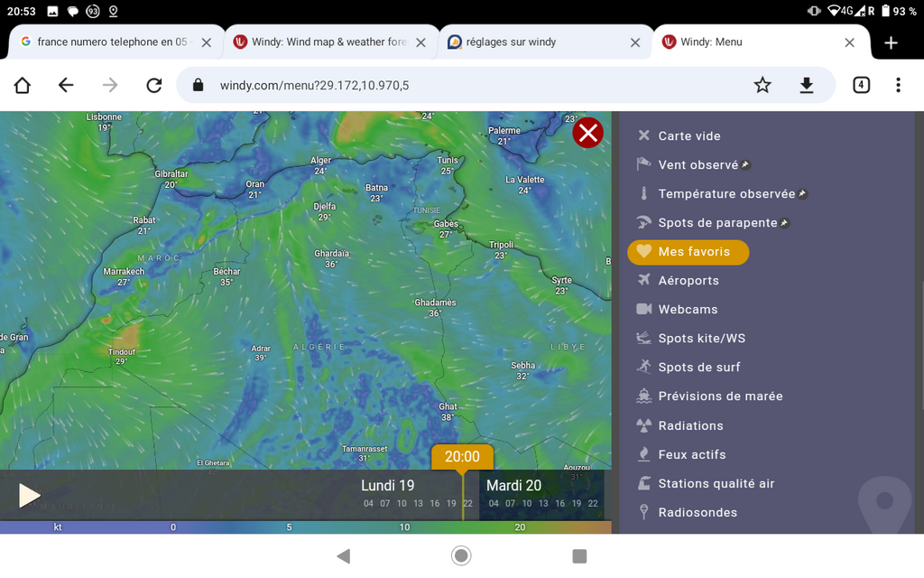Play the forecast animation
The width and height of the screenshot is (924, 578).
click(29, 496)
